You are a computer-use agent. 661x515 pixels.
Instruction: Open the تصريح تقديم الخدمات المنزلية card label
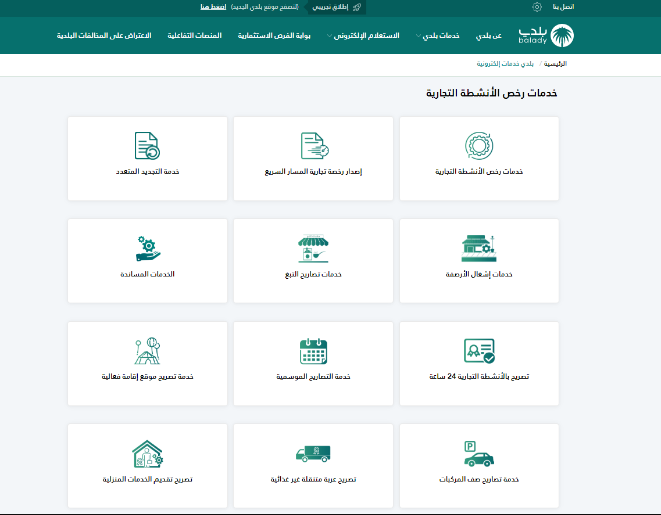coord(148,479)
